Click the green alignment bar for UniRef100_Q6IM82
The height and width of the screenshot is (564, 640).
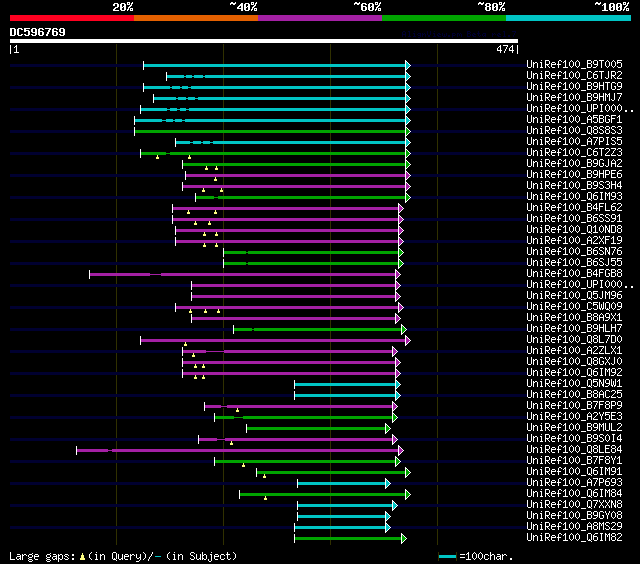click(x=350, y=539)
